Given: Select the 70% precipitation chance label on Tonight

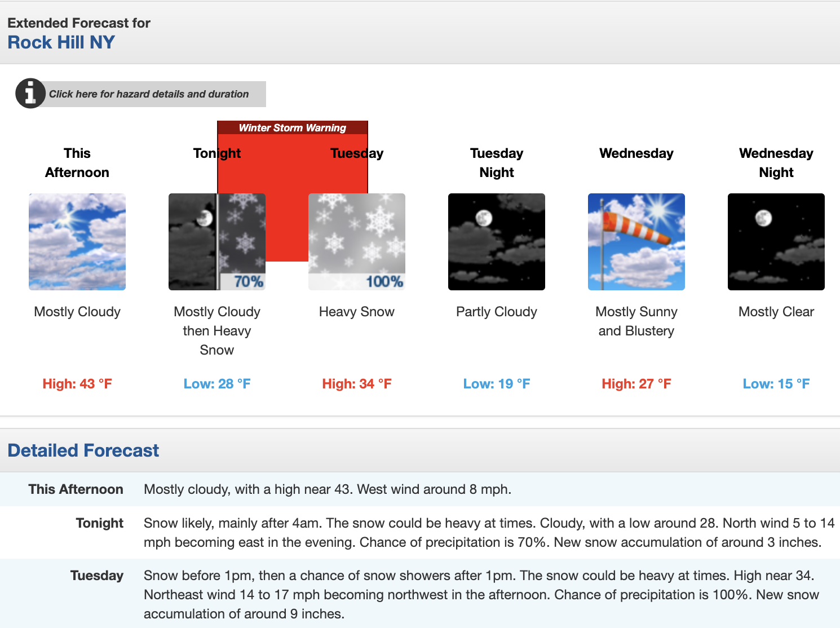Looking at the screenshot, I should pyautogui.click(x=250, y=280).
